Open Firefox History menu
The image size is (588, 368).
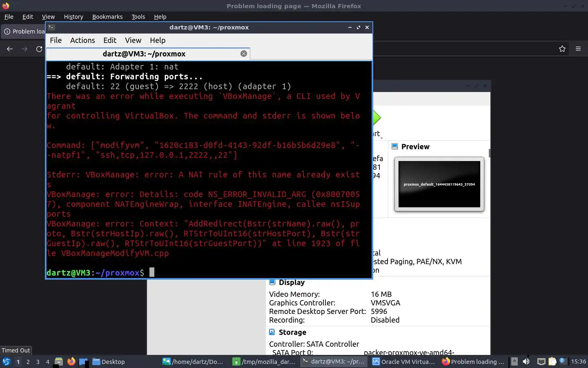point(73,17)
